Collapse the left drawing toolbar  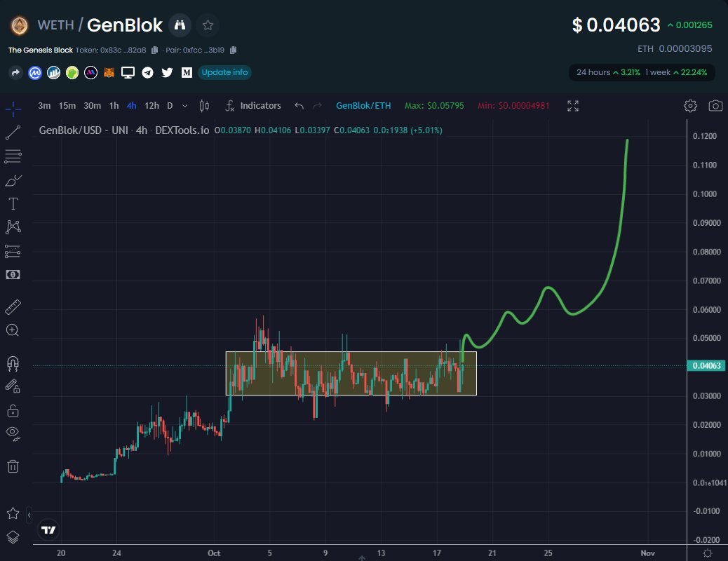(29, 515)
